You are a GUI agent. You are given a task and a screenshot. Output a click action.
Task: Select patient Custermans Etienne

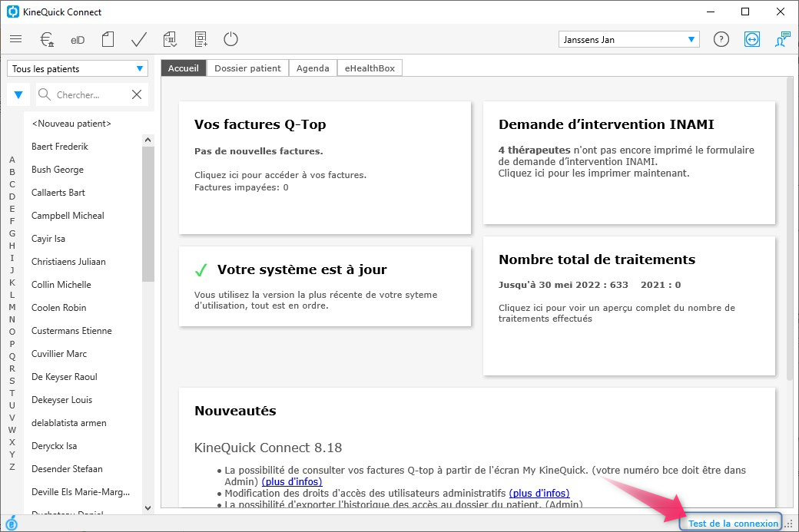(72, 330)
